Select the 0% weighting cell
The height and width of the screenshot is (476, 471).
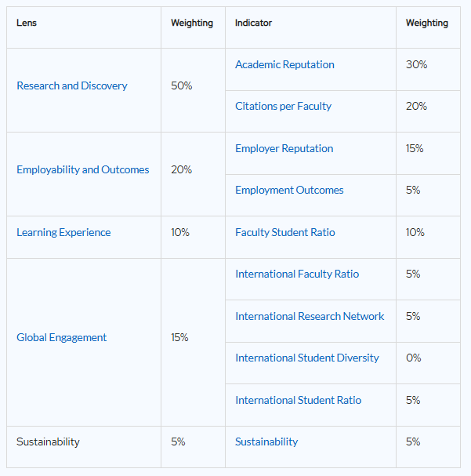tap(413, 358)
